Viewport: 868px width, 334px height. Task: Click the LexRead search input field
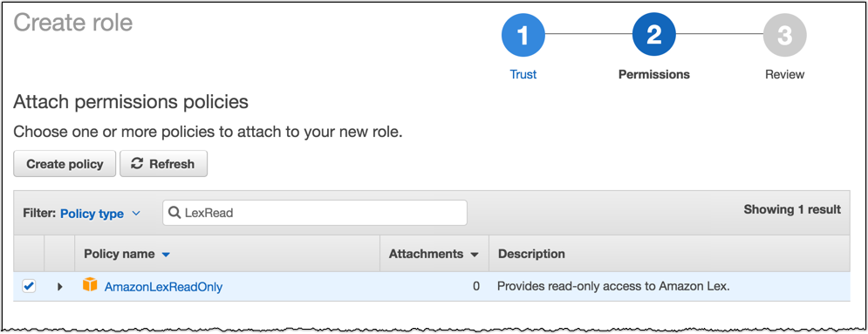click(x=314, y=213)
